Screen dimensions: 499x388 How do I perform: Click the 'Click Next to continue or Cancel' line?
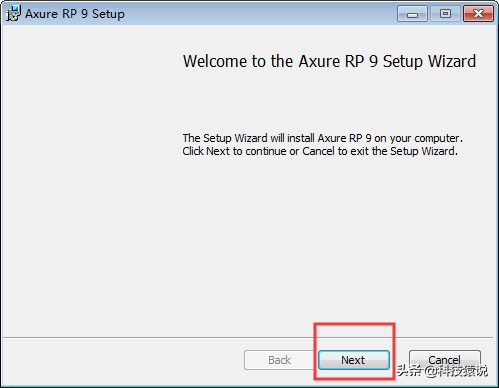pos(320,151)
